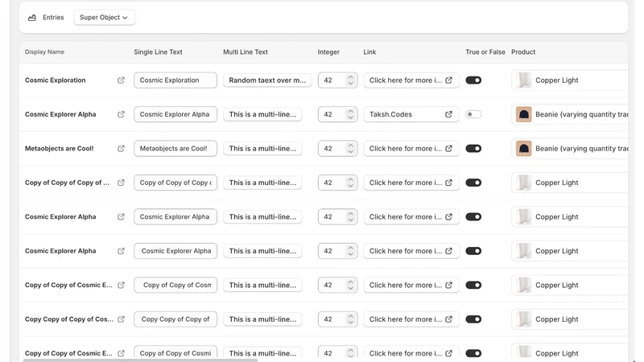Viewport: 644px width, 362px height.
Task: Disable True or False in Copy of Copy of Copy of ... row
Action: pyautogui.click(x=473, y=183)
